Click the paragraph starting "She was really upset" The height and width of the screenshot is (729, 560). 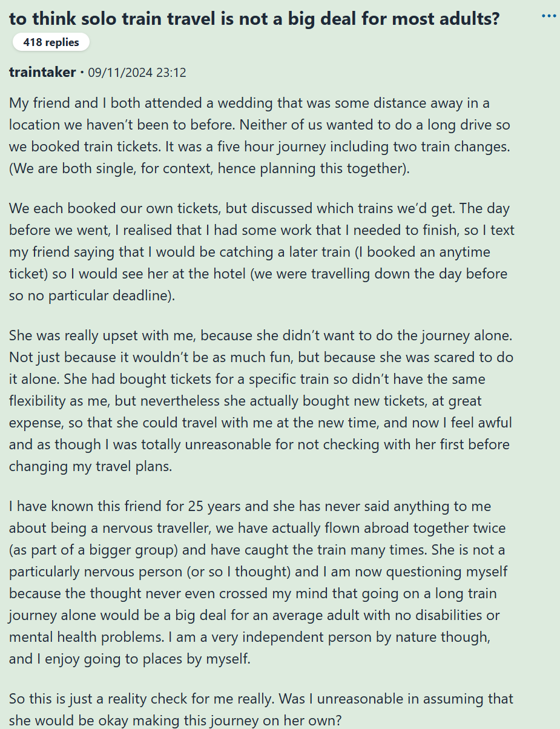[260, 401]
